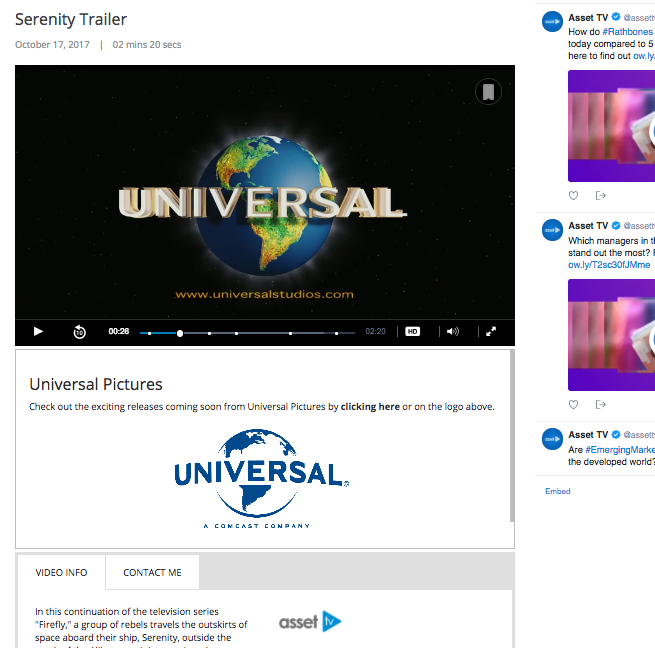Open the ow.ly link in the Rathbones tweet
Image resolution: width=655 pixels, height=648 pixels.
point(644,56)
